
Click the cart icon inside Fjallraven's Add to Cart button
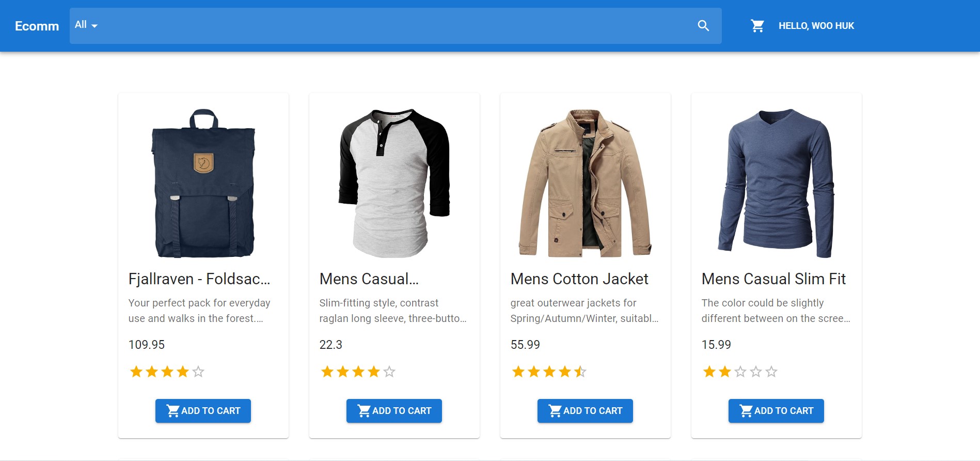[172, 410]
